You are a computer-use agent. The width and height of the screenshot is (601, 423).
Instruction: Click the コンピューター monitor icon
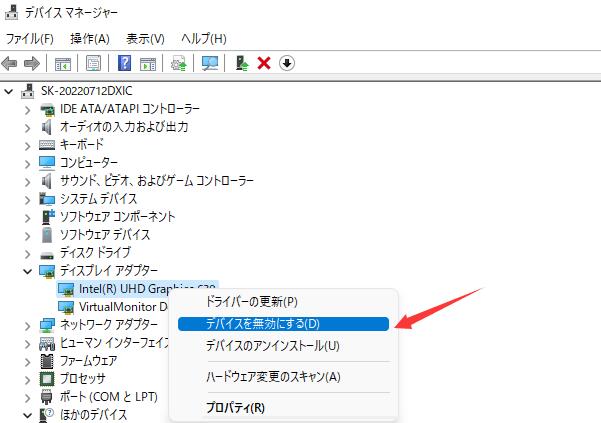tap(47, 163)
